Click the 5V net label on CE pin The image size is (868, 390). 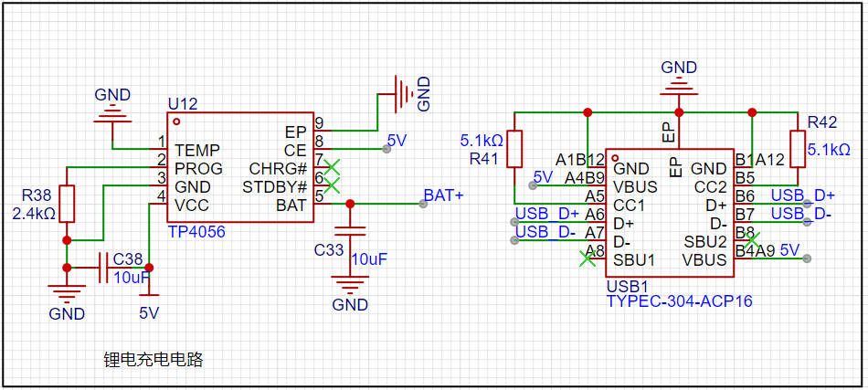pyautogui.click(x=397, y=141)
